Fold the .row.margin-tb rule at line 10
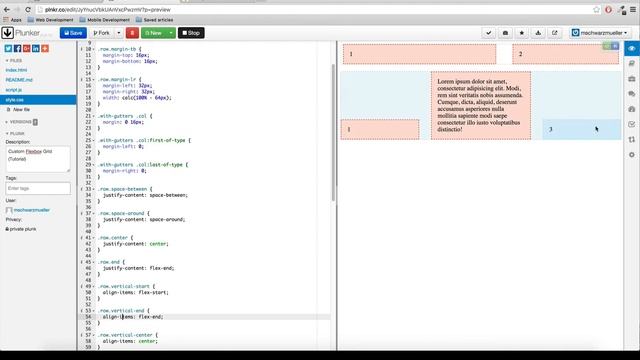This screenshot has width=640, height=360. click(93, 49)
